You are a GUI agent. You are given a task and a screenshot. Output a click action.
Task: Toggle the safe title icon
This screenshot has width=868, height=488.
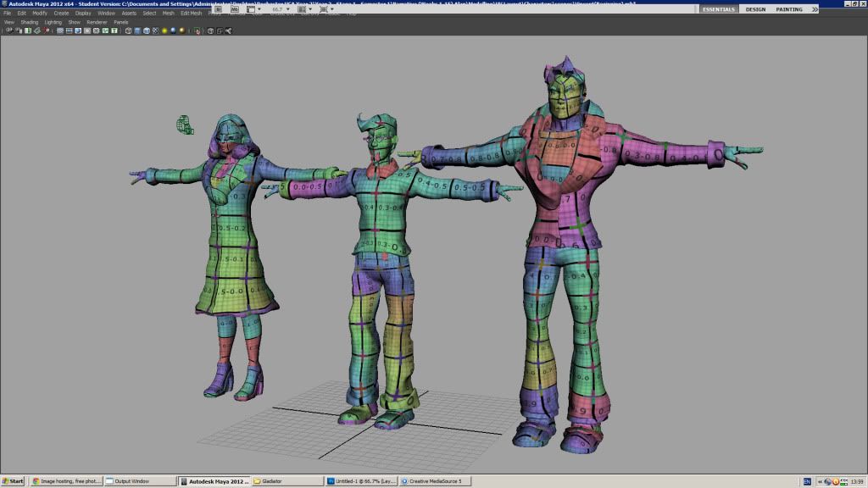pyautogui.click(x=114, y=31)
